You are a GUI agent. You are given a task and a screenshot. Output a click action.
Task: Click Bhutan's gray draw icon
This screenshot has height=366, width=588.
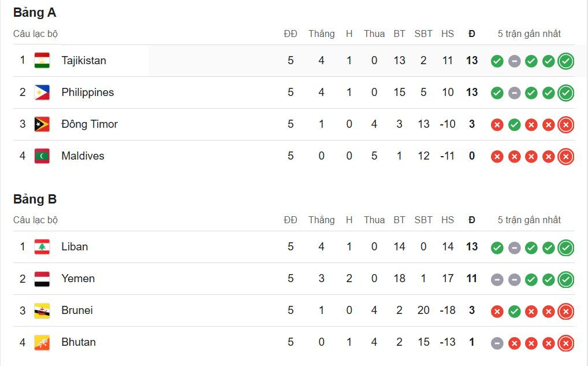(497, 343)
